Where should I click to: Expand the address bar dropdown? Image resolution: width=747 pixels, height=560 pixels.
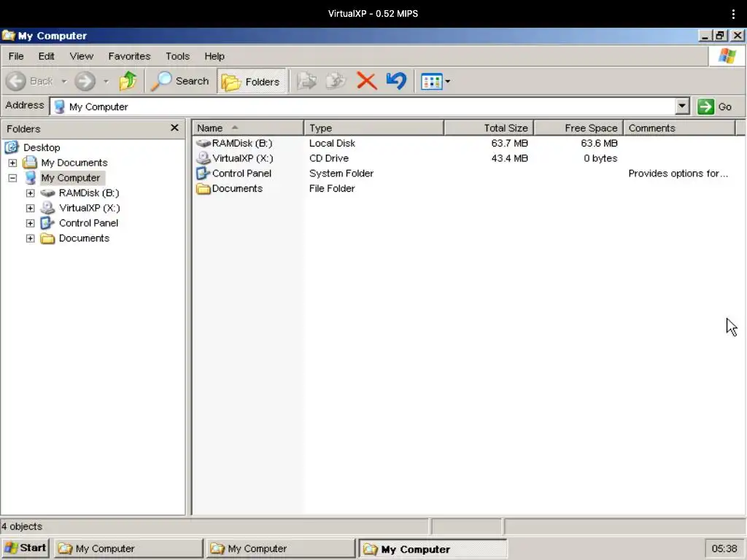pyautogui.click(x=682, y=106)
